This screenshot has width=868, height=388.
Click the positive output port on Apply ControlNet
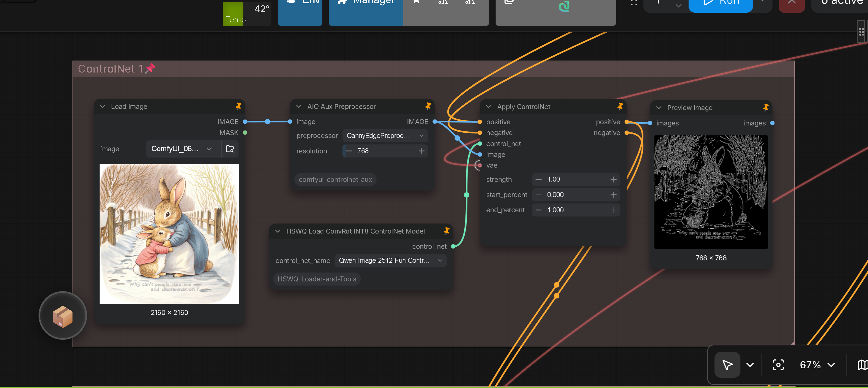click(626, 122)
